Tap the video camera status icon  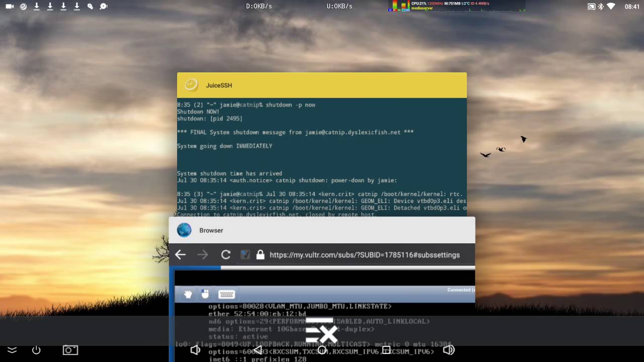pyautogui.click(x=10, y=7)
